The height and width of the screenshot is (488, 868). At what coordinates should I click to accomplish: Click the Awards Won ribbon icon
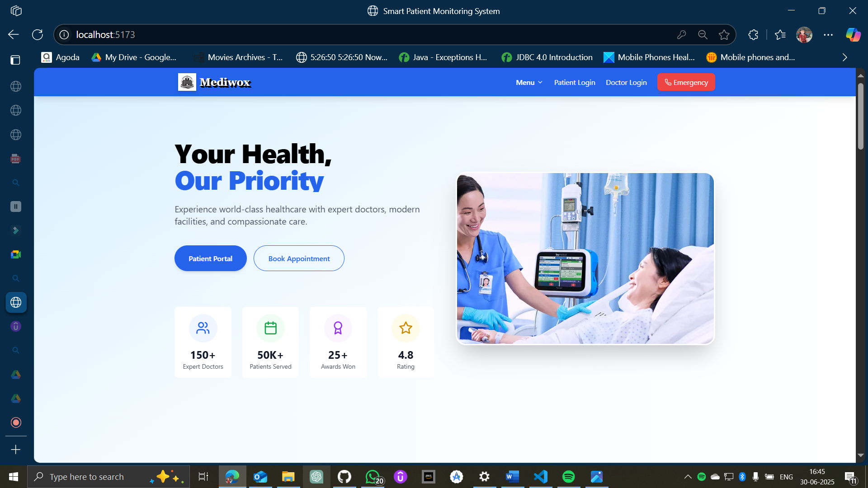coord(338,328)
